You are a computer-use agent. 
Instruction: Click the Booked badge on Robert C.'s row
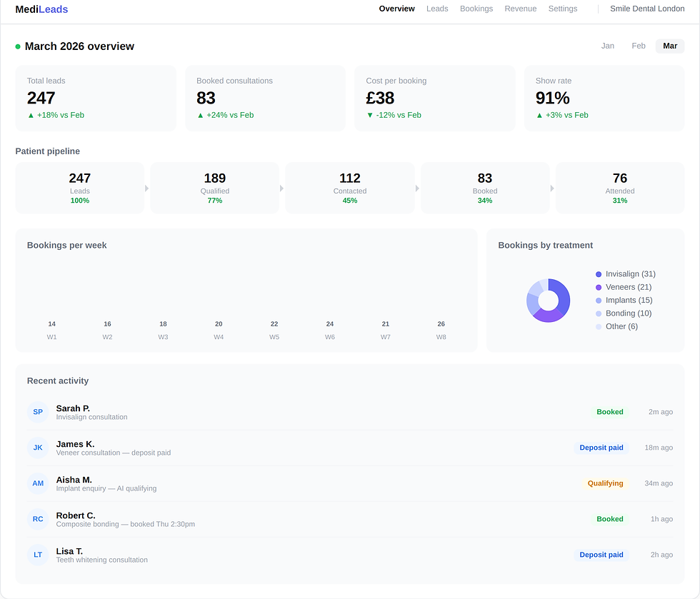pyautogui.click(x=610, y=519)
